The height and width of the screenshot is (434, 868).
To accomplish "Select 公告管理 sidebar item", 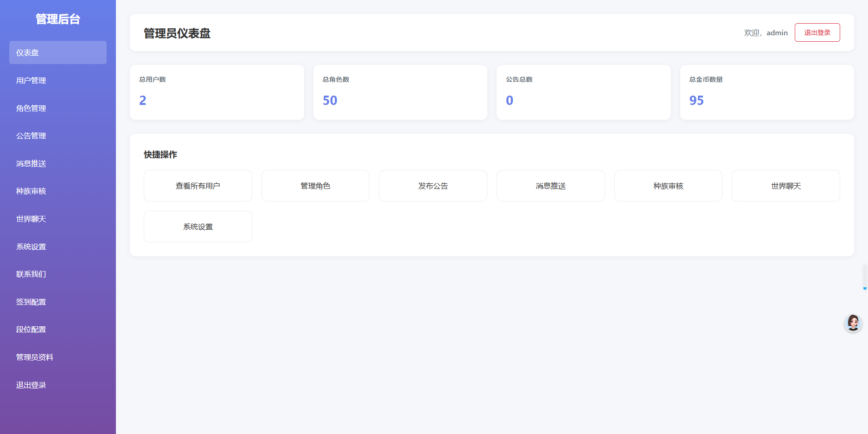I will click(x=58, y=136).
